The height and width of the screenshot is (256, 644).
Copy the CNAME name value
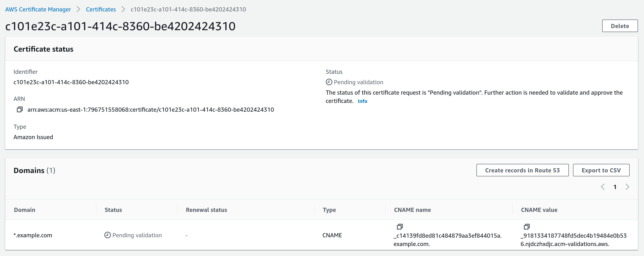click(400, 227)
